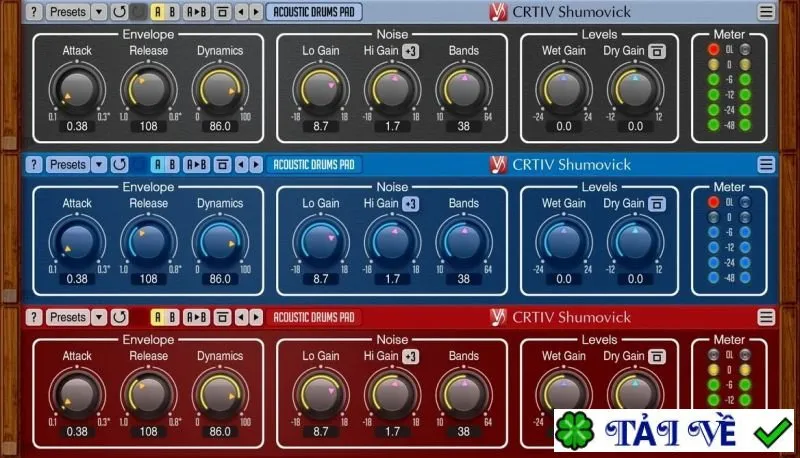Open help in the gray plugin instance
The height and width of the screenshot is (458, 800).
(x=34, y=12)
